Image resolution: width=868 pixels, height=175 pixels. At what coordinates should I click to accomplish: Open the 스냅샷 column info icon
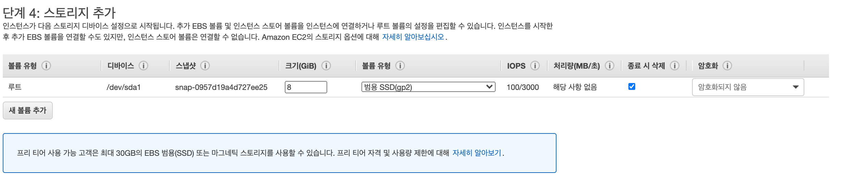tap(205, 66)
